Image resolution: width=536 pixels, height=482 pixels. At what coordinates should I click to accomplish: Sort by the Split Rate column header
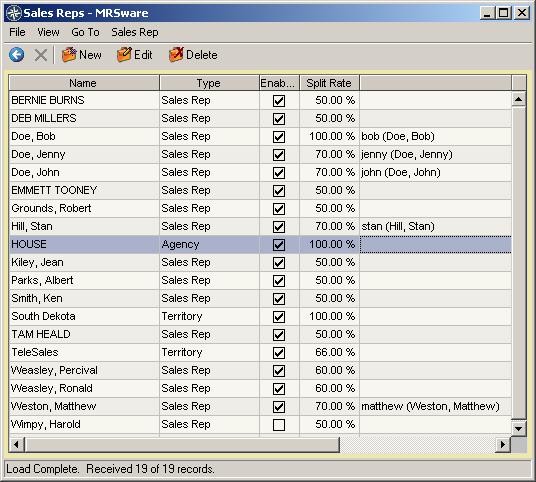tap(329, 83)
